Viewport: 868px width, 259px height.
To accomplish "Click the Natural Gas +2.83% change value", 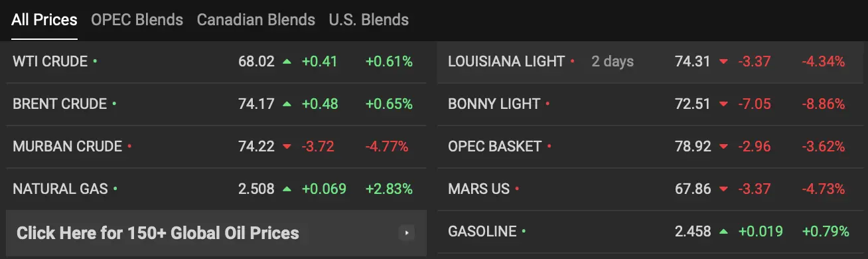I will 389,189.
